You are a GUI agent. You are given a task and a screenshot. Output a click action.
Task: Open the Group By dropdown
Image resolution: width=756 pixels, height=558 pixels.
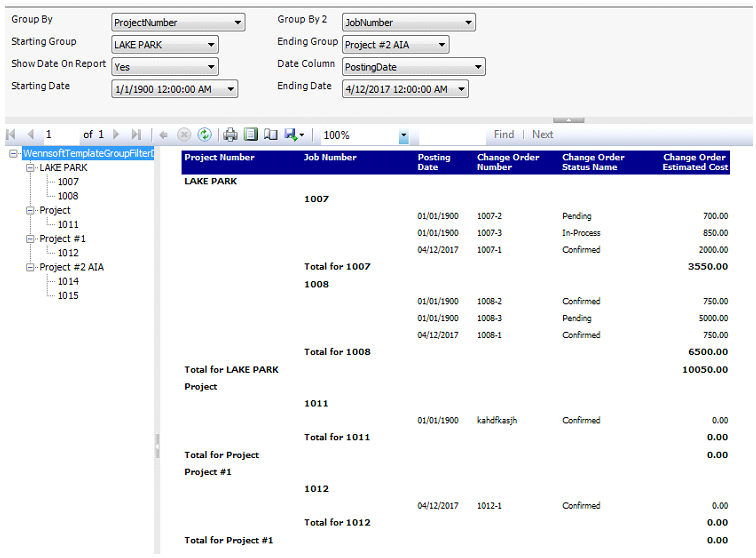pos(237,22)
